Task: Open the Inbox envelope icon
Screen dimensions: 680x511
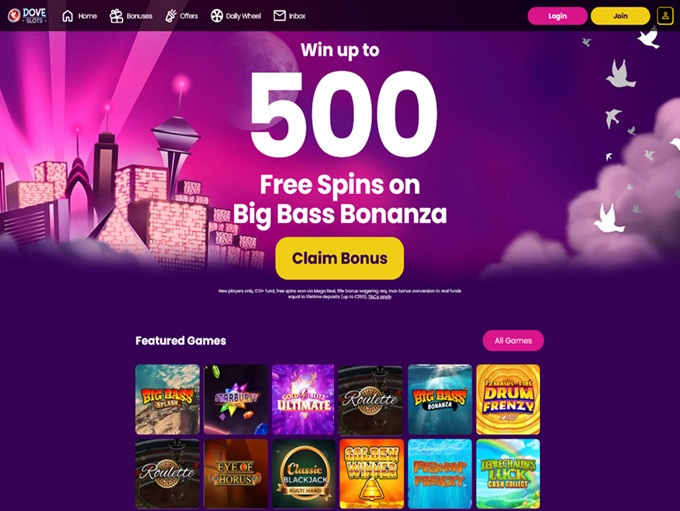Action: point(280,16)
